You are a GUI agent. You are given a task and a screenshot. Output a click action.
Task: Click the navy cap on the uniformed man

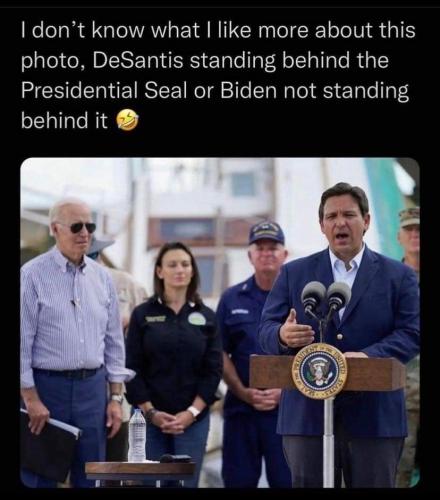pyautogui.click(x=266, y=233)
